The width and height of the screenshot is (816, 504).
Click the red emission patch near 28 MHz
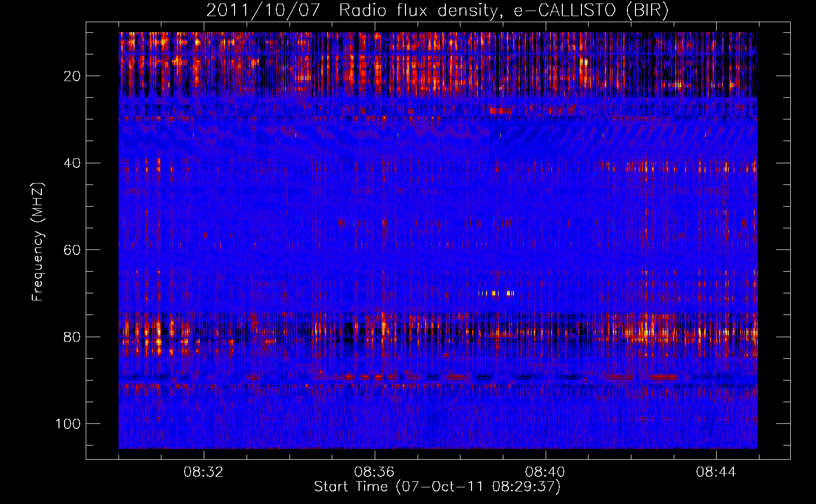pos(500,110)
